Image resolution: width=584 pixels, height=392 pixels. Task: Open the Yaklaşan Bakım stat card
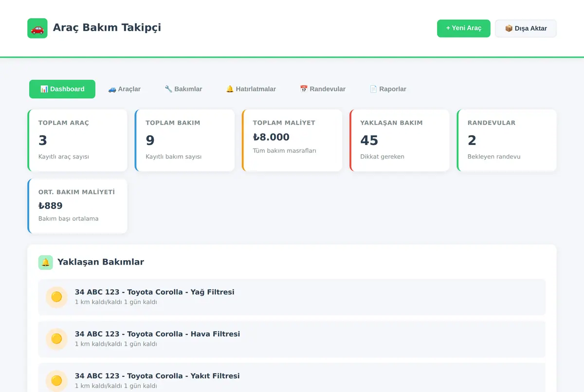400,140
